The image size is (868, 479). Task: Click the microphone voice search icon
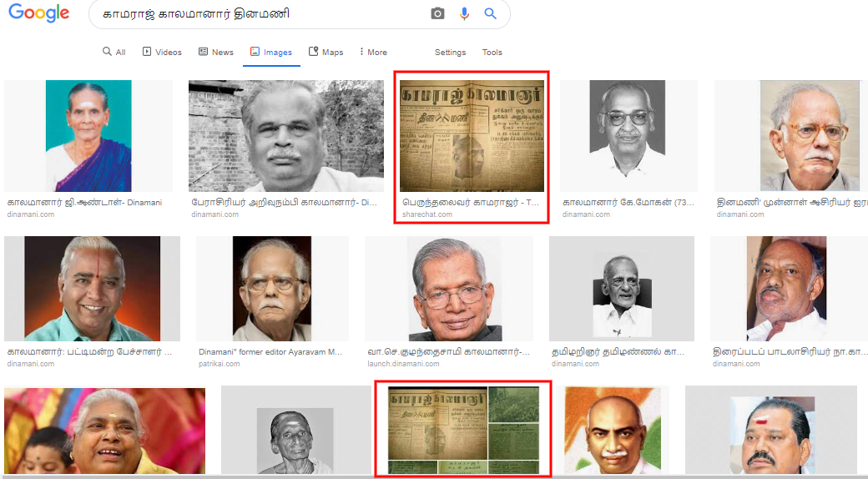(x=464, y=14)
